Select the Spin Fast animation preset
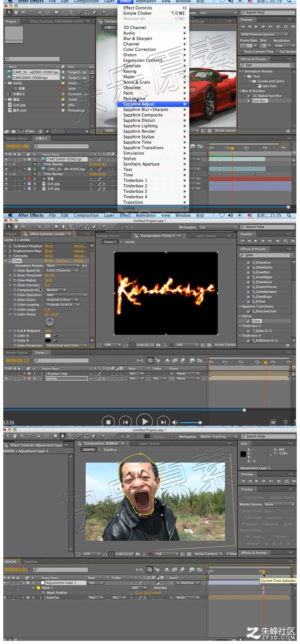This screenshot has height=644, width=300. [269, 86]
